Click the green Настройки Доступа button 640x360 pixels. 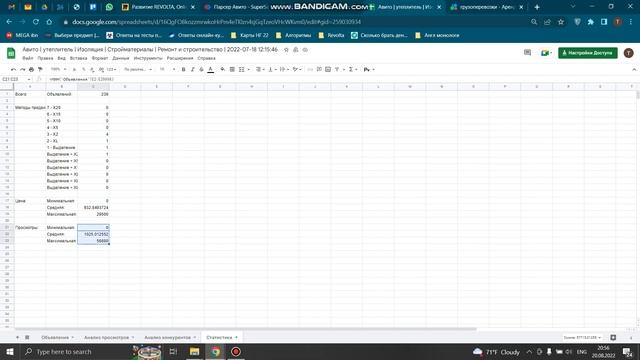click(588, 53)
